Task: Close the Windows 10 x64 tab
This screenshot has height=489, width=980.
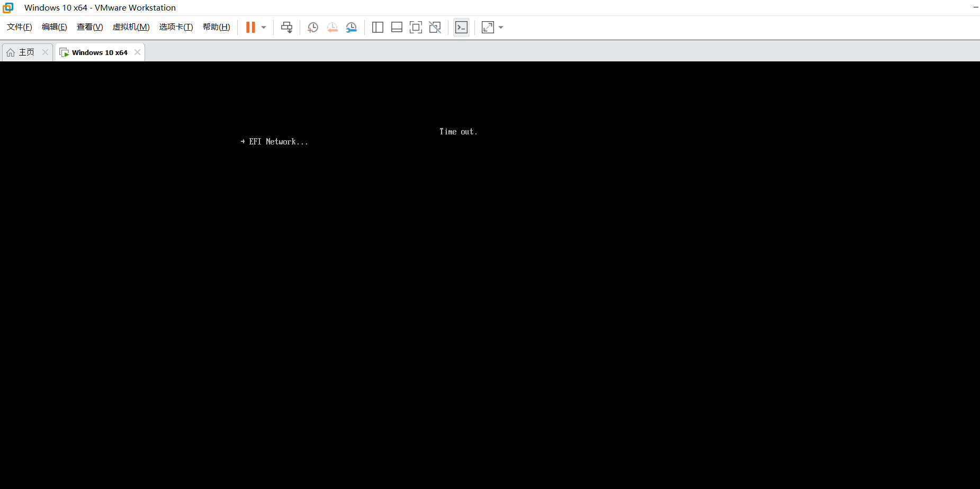Action: click(137, 52)
